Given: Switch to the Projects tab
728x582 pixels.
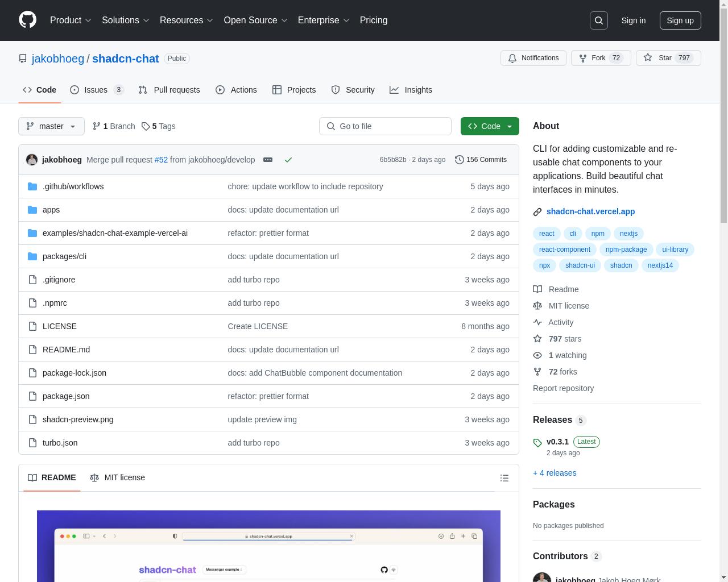Looking at the screenshot, I should [294, 90].
